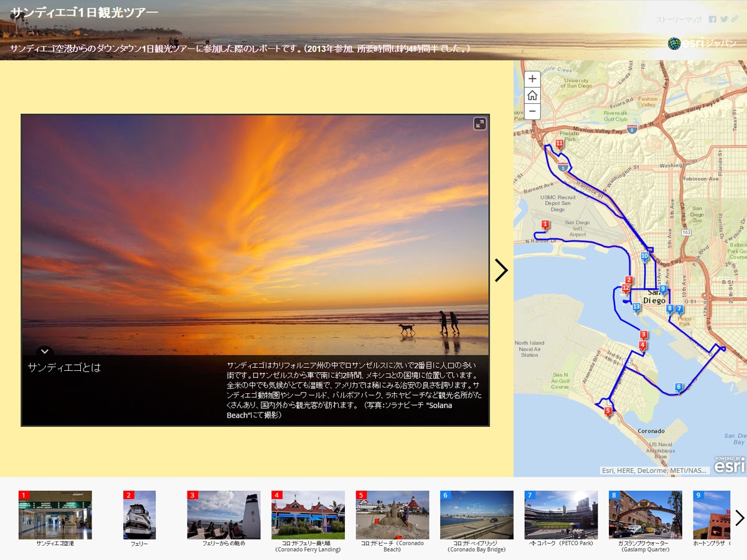Share story on Twitter

tap(724, 19)
